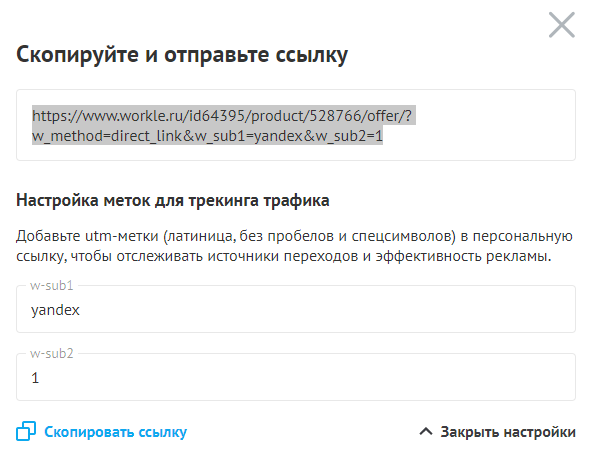Click the 'yandex' value in w-sub1
Screen dimensions: 589x451
coord(55,311)
